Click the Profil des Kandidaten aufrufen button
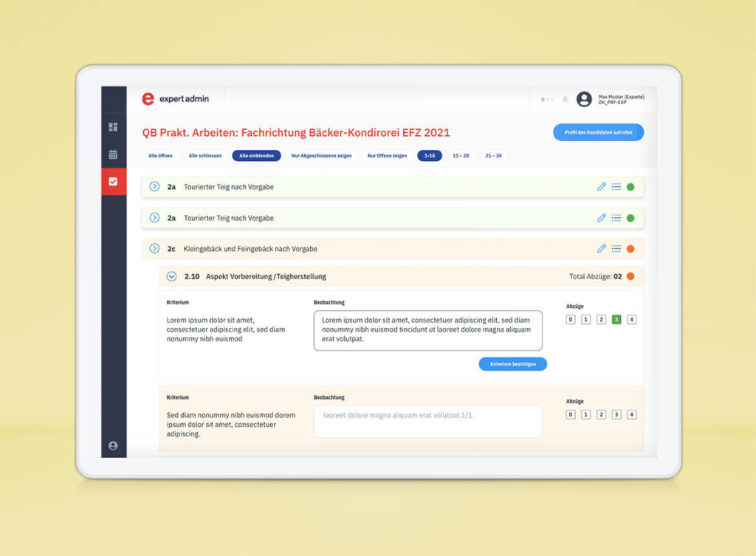Screen dimensions: 756x556 point(598,132)
